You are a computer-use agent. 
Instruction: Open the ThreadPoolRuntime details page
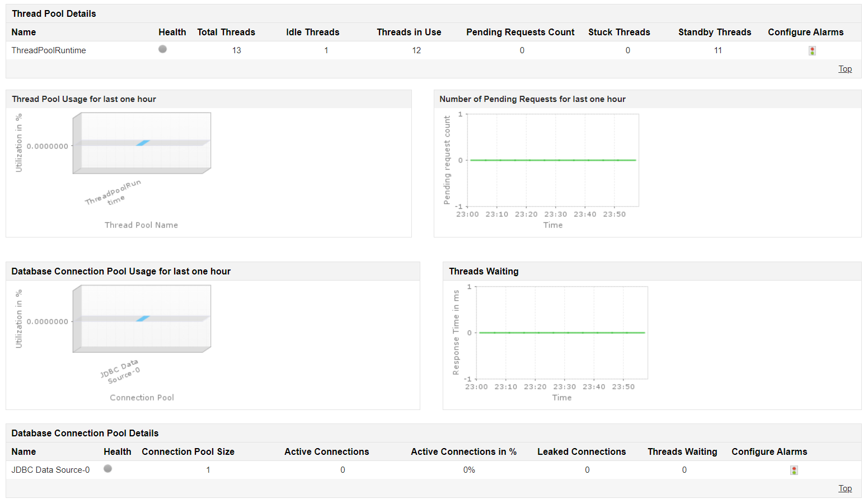48,50
